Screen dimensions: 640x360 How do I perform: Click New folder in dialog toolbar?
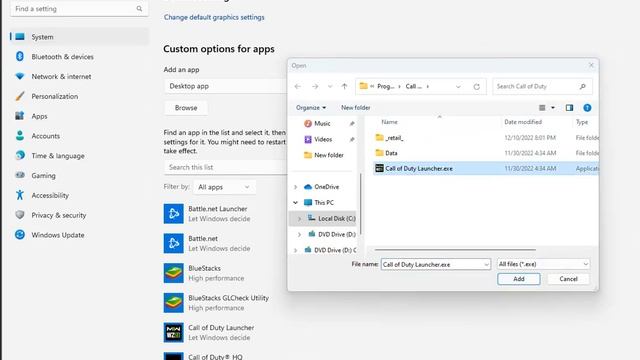coord(356,108)
